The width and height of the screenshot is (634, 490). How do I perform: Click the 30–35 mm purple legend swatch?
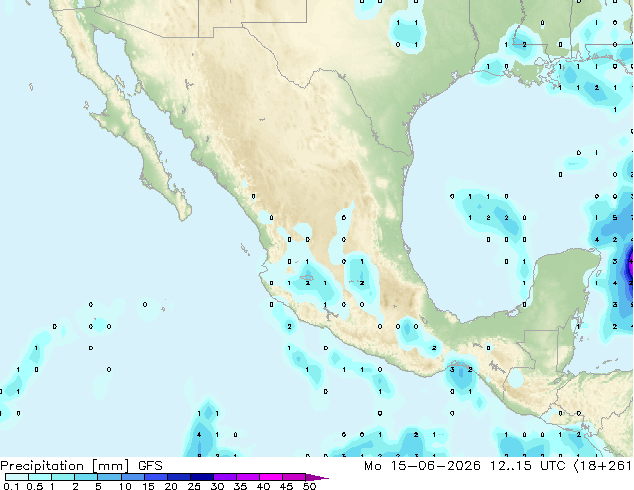point(224,477)
